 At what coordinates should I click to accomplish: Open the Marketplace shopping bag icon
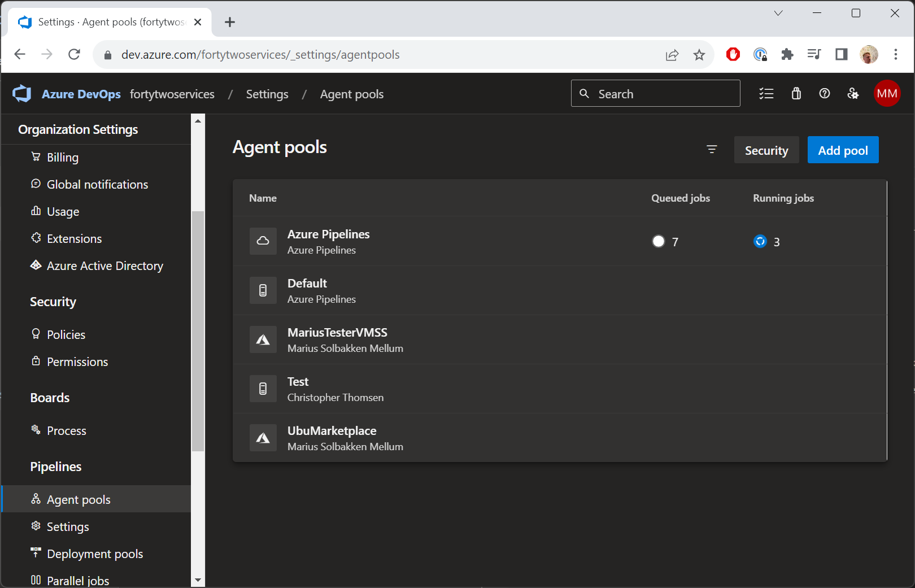click(796, 94)
